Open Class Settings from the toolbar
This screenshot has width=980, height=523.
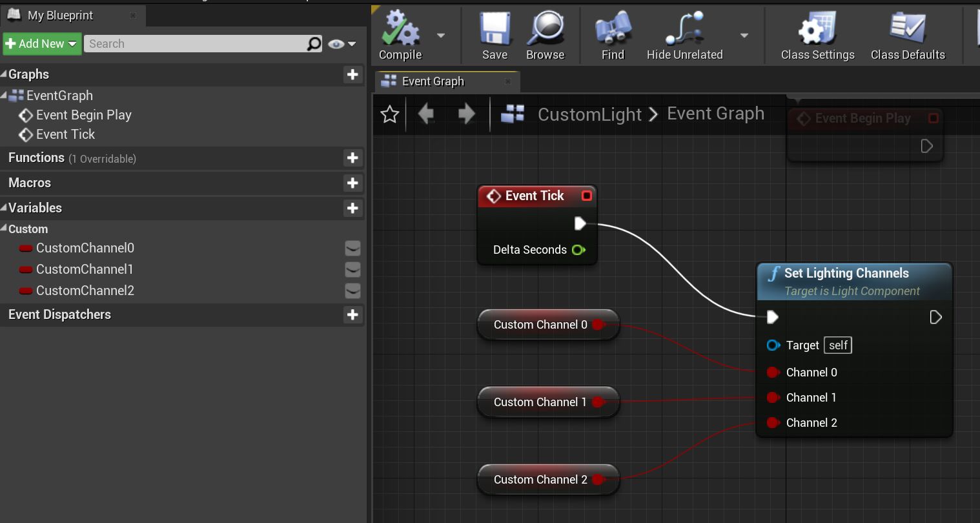pos(817,29)
